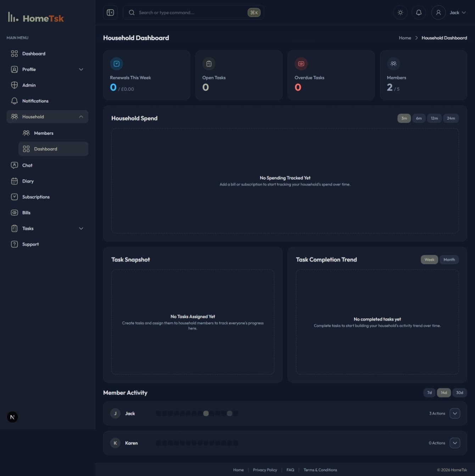Expand Karen's activity row details

[x=455, y=443]
